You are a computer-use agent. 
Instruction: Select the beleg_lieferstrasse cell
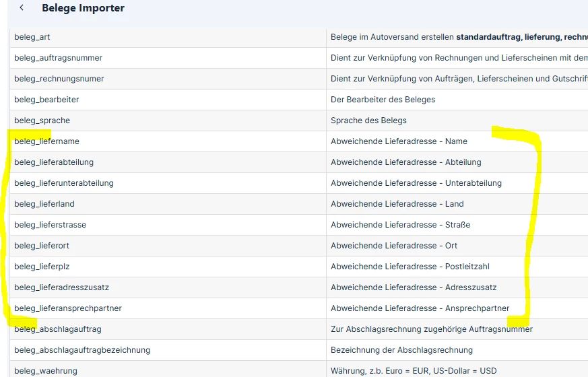pos(168,225)
